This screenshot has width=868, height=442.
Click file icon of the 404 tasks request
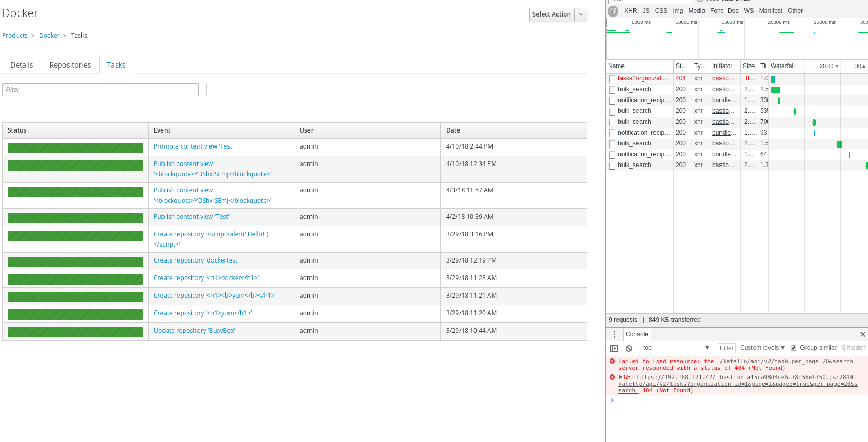(612, 79)
